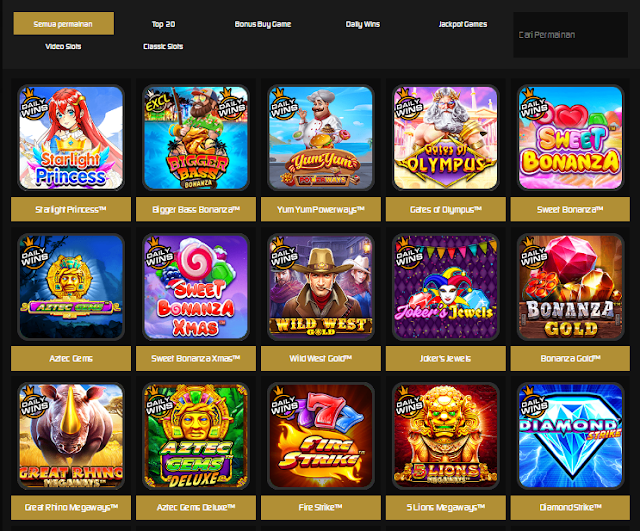The width and height of the screenshot is (640, 531).
Task: Click the Bonanza Gold label button
Action: 570,358
